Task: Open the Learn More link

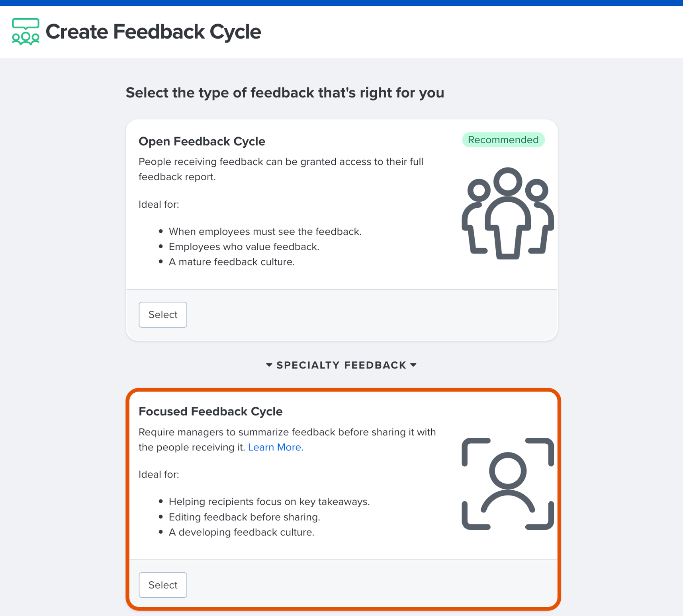Action: pos(275,447)
